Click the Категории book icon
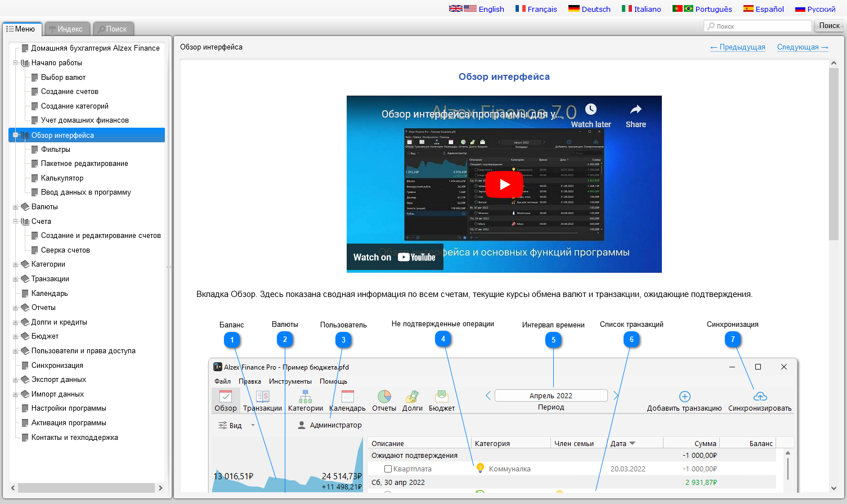Image resolution: width=847 pixels, height=504 pixels. 25,264
